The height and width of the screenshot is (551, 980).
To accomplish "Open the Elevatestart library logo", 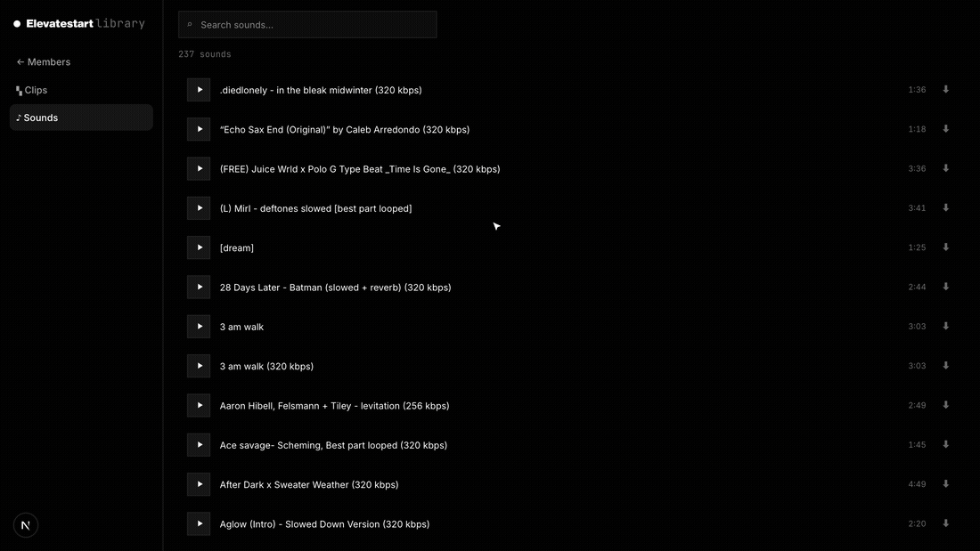I will tap(79, 24).
